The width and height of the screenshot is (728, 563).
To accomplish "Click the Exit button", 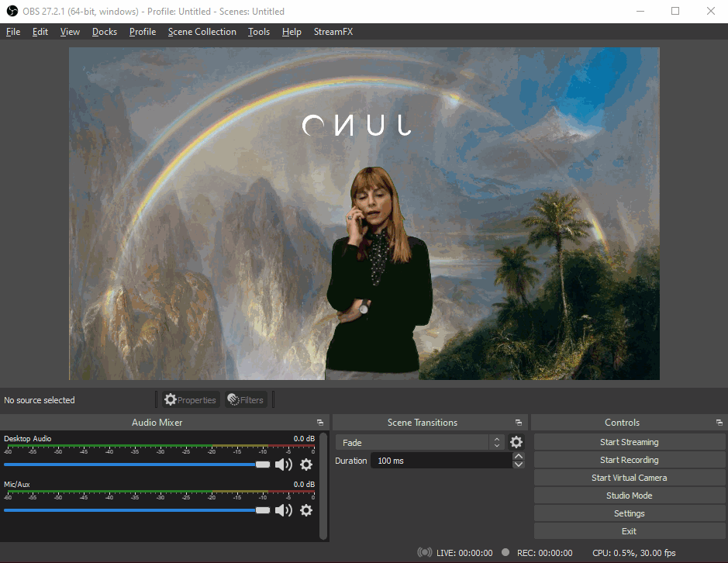I will [x=629, y=531].
